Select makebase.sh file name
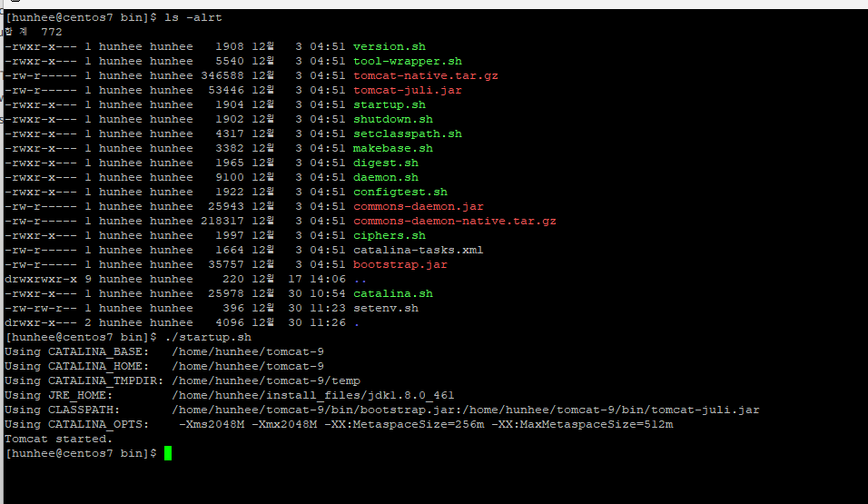 (393, 148)
